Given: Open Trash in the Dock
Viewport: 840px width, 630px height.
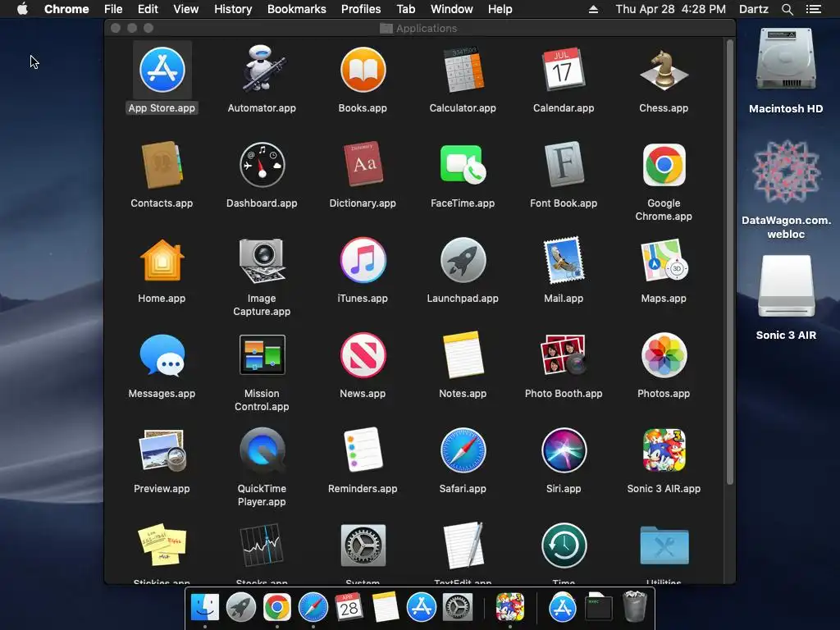Looking at the screenshot, I should point(635,606).
